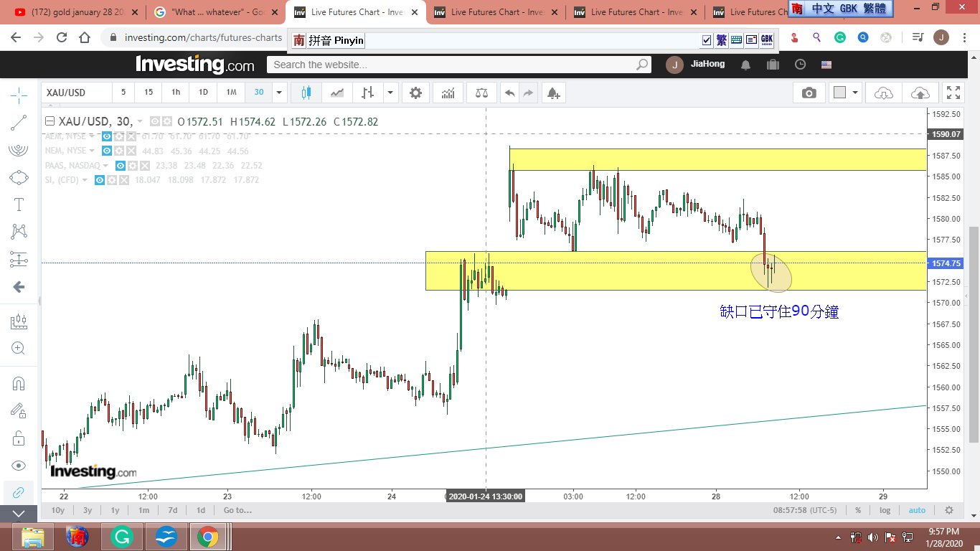This screenshot has height=551, width=980.
Task: Select the 5 minute timeframe
Action: click(123, 93)
